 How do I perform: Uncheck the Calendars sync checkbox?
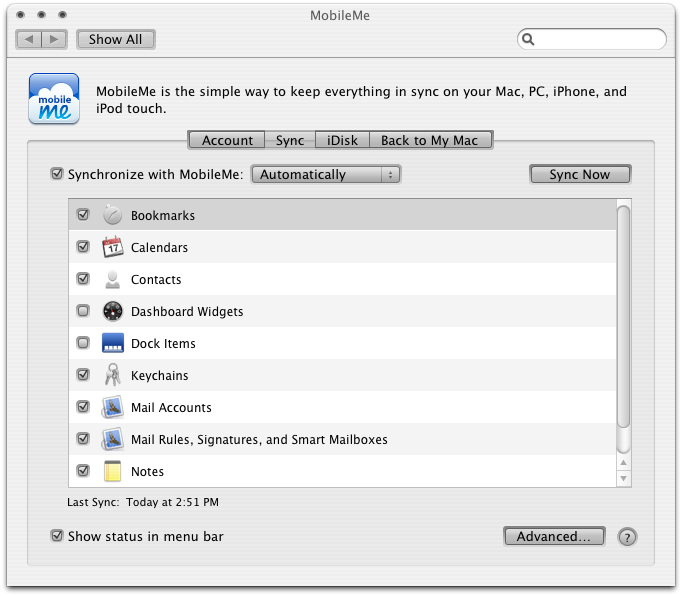pos(83,247)
